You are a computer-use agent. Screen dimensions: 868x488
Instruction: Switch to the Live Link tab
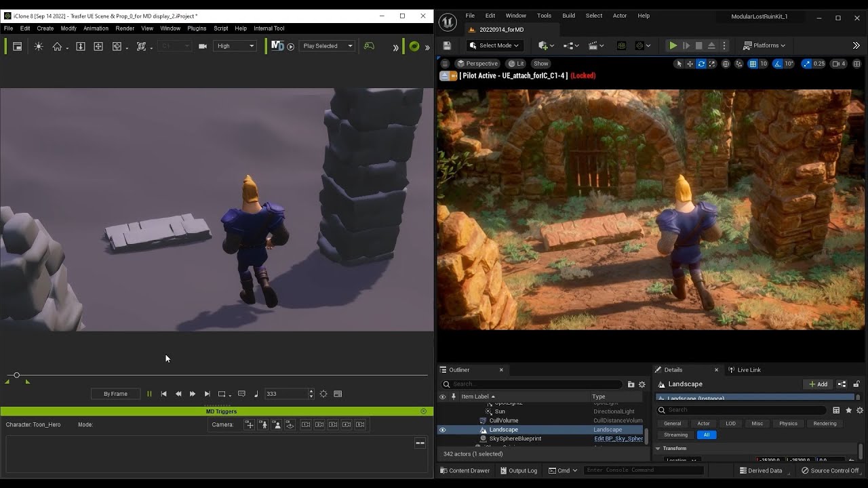(x=749, y=369)
